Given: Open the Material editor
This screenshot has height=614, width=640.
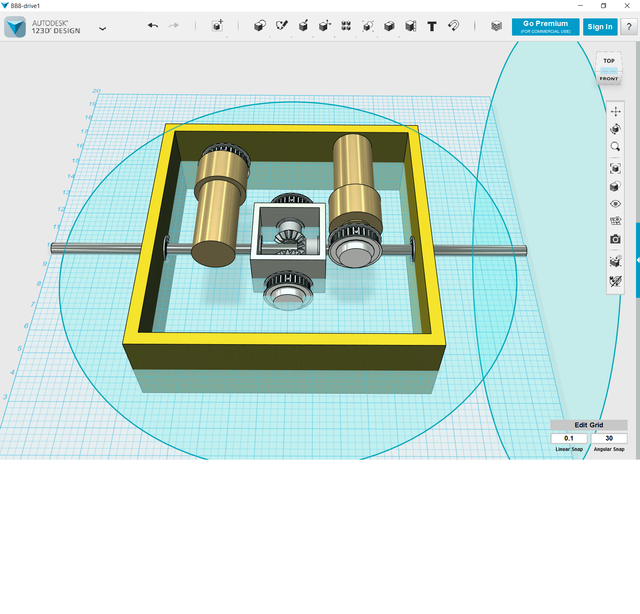Looking at the screenshot, I should pos(496,26).
